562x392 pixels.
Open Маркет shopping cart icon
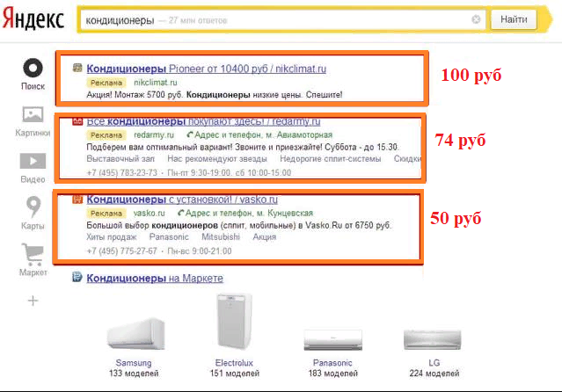point(33,254)
